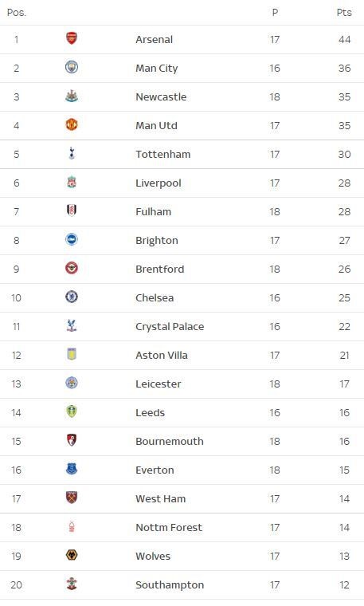Open the Aston Villa team link
Image resolution: width=364 pixels, height=606 pixels.
(x=162, y=355)
